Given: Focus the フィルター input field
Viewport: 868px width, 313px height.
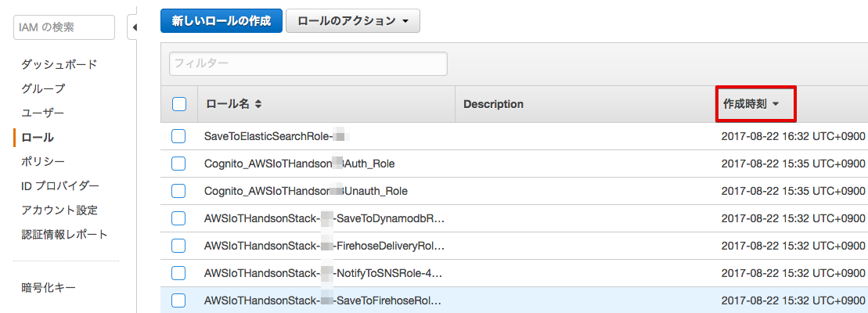Looking at the screenshot, I should tap(308, 63).
